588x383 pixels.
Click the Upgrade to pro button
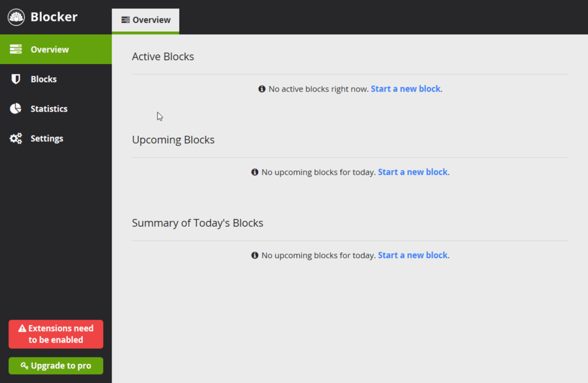(56, 365)
